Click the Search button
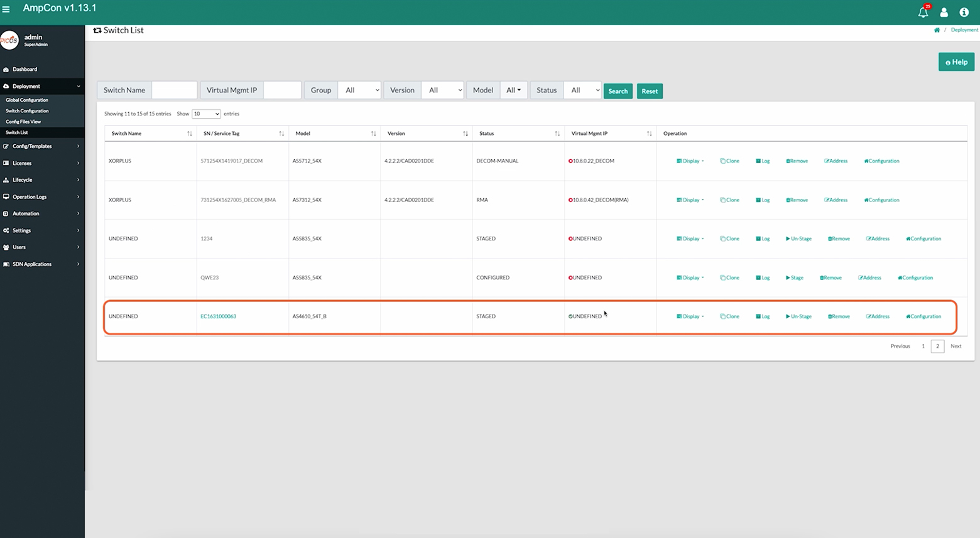This screenshot has width=980, height=538. [618, 91]
